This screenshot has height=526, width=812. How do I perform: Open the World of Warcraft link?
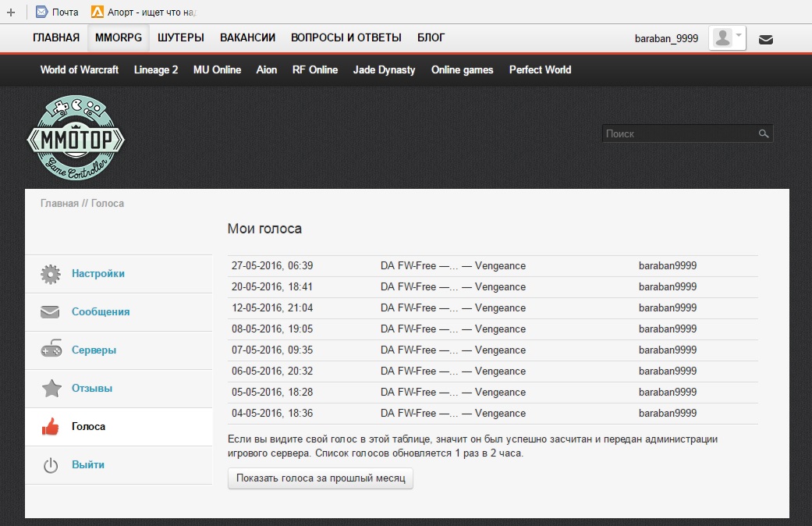(x=80, y=69)
